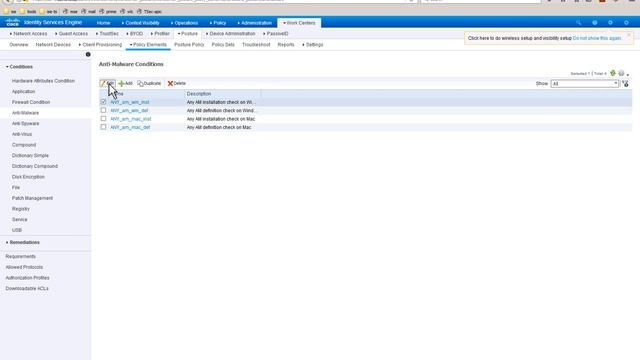This screenshot has width=640, height=360.
Task: Duplicate the selected condition
Action: click(x=149, y=83)
